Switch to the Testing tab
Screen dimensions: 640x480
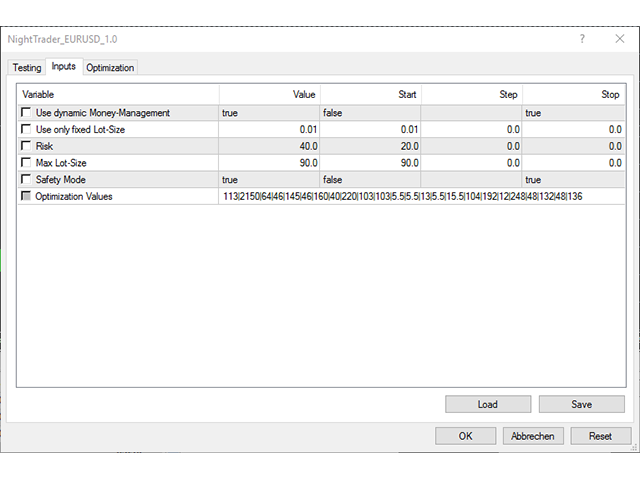tap(27, 67)
